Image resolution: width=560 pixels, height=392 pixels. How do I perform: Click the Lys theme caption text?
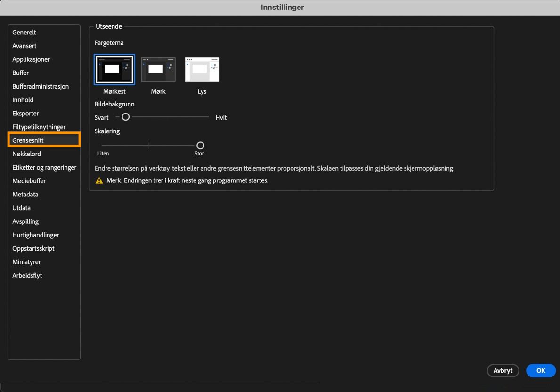tap(202, 91)
